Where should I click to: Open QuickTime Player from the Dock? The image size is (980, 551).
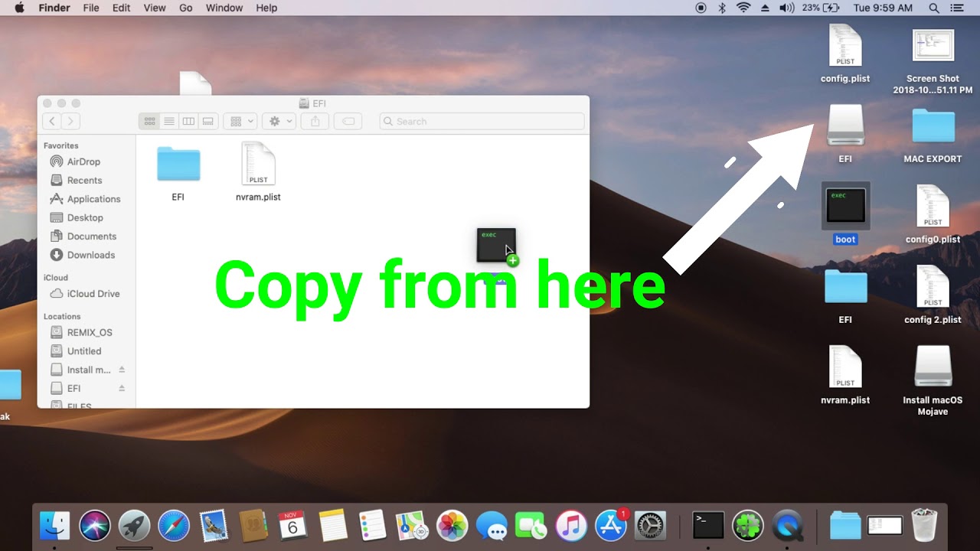tap(788, 526)
